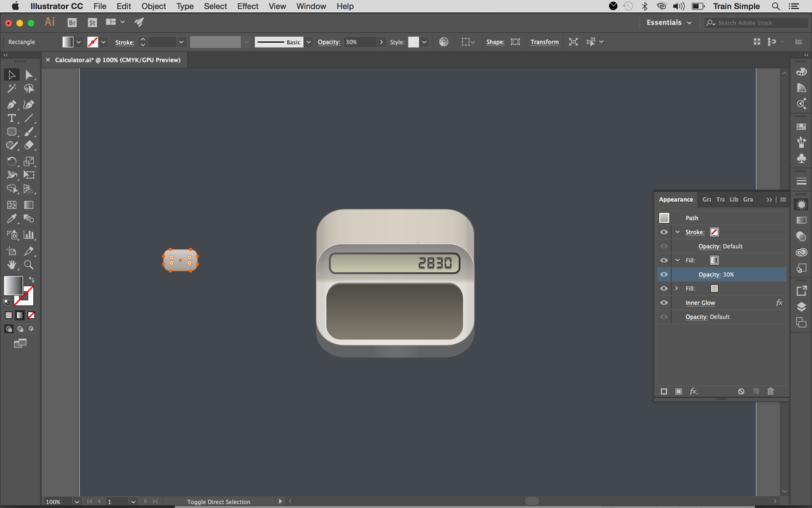This screenshot has height=508, width=812.
Task: Select the Type tool
Action: [12, 118]
